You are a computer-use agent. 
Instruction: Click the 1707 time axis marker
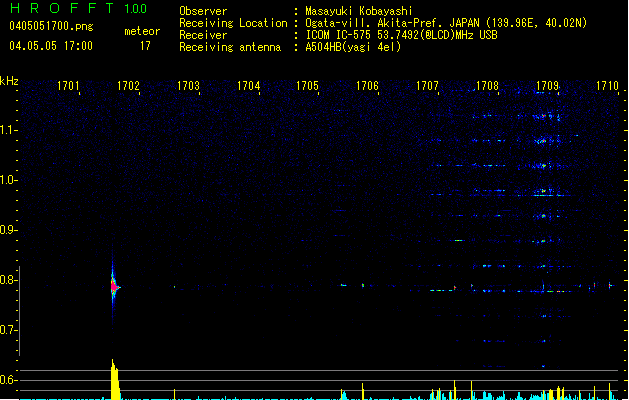(427, 86)
